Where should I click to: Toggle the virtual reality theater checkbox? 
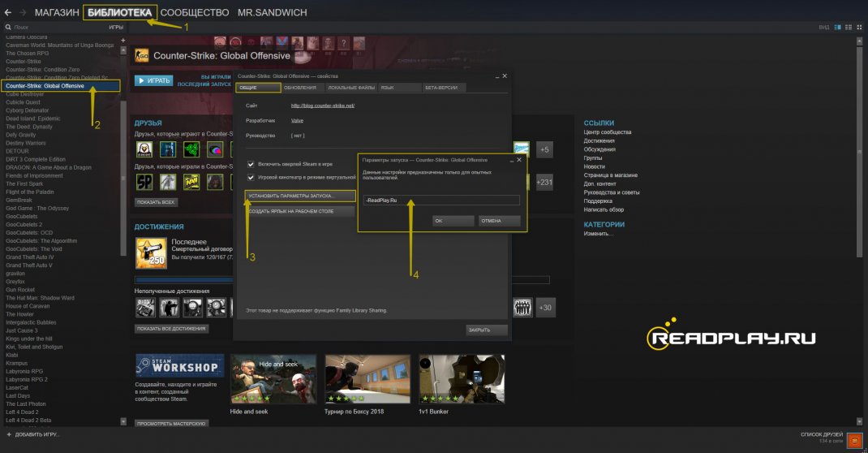point(251,177)
